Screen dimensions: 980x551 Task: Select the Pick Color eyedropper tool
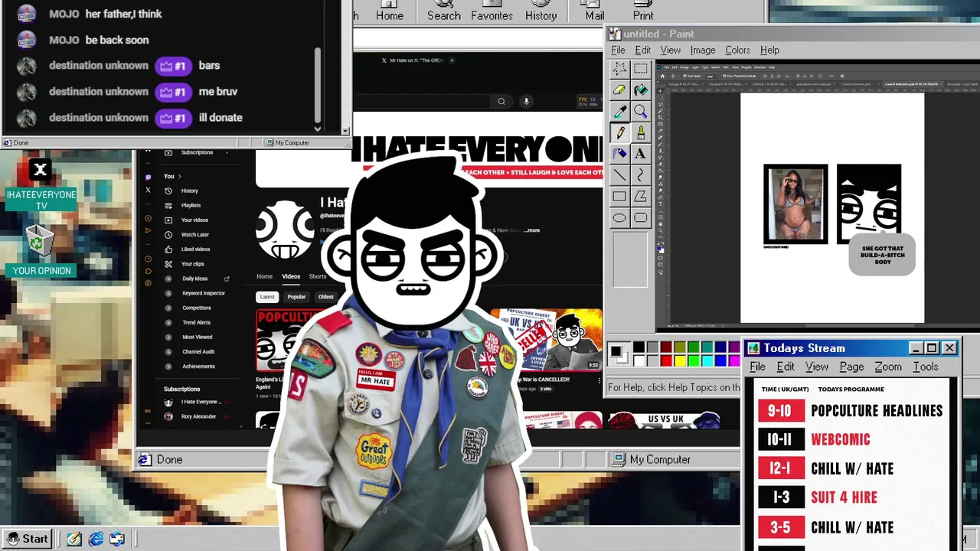[619, 112]
